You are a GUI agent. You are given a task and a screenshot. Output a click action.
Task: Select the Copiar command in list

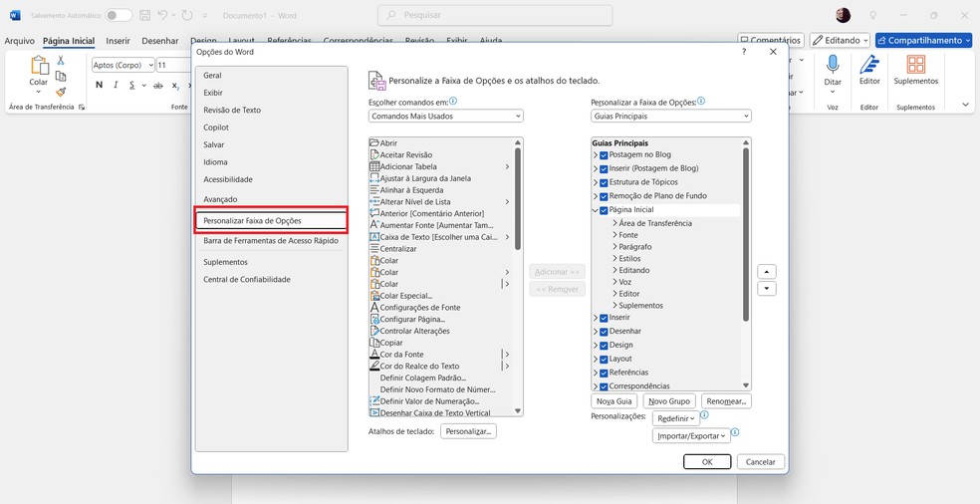(441, 343)
